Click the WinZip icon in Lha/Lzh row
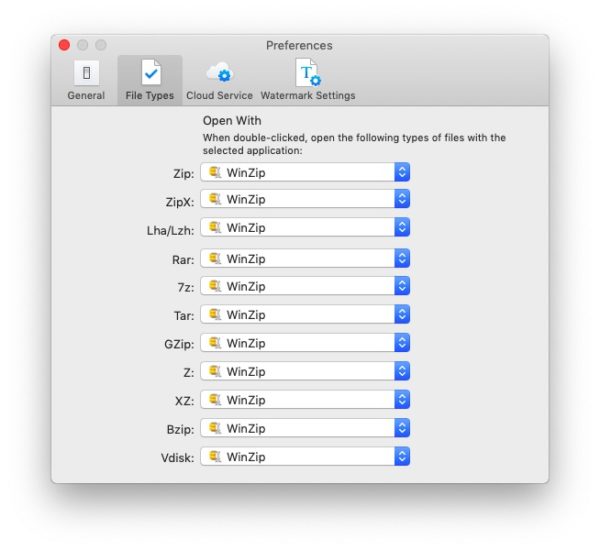Image resolution: width=600 pixels, height=551 pixels. 215,227
